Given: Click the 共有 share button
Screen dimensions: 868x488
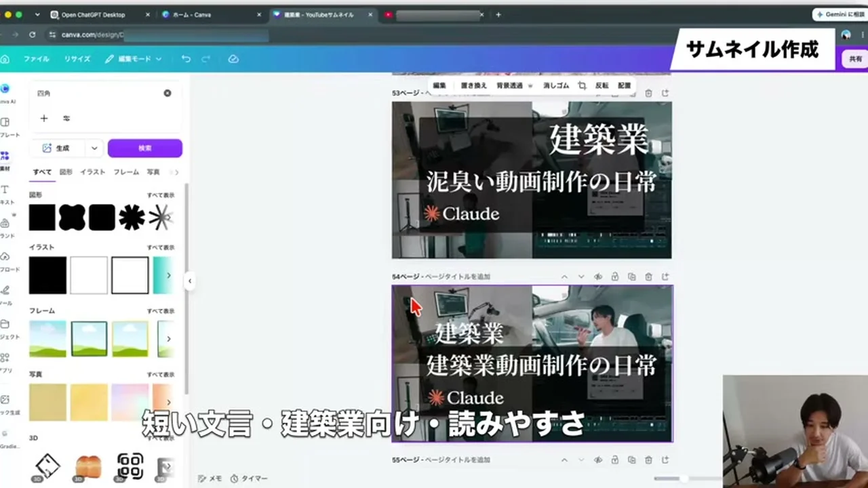Looking at the screenshot, I should click(x=855, y=59).
